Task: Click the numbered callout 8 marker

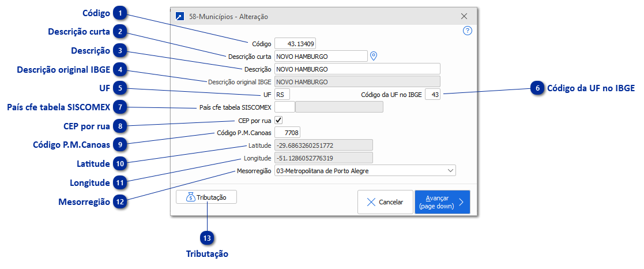Action: tap(119, 125)
